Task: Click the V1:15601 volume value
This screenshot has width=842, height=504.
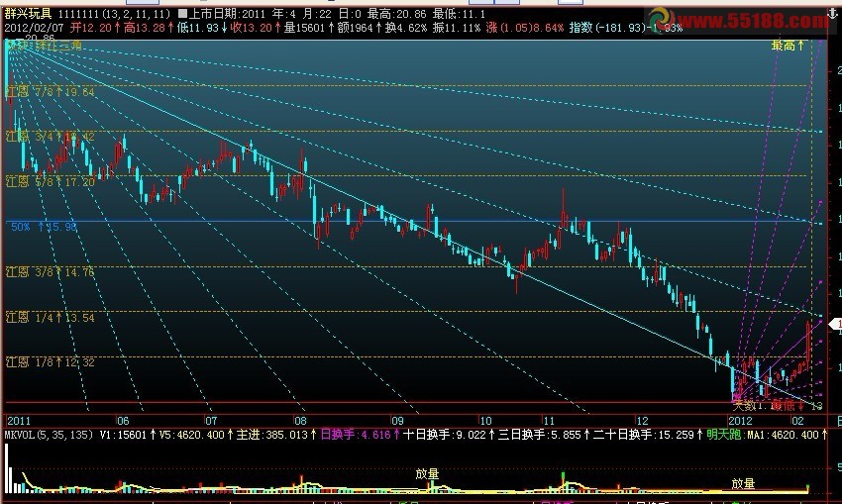Action: pos(123,435)
